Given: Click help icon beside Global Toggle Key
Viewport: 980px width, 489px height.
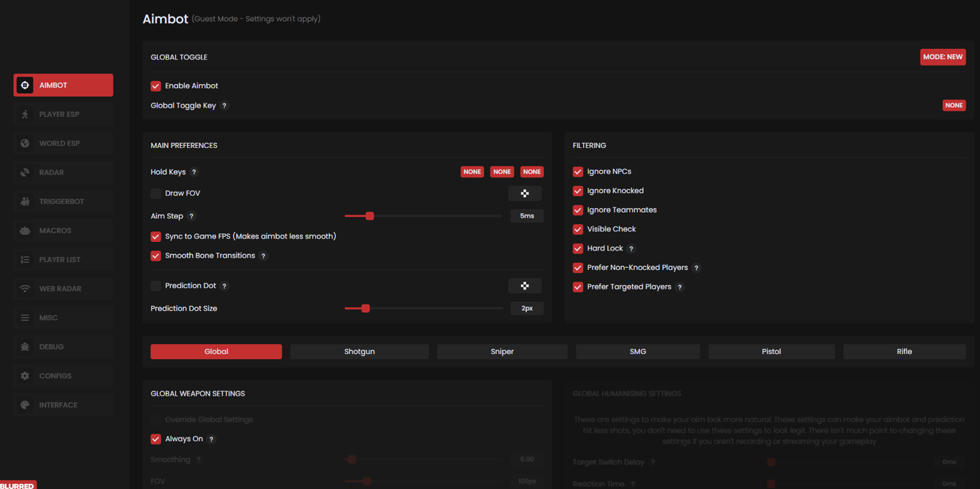Looking at the screenshot, I should 225,106.
